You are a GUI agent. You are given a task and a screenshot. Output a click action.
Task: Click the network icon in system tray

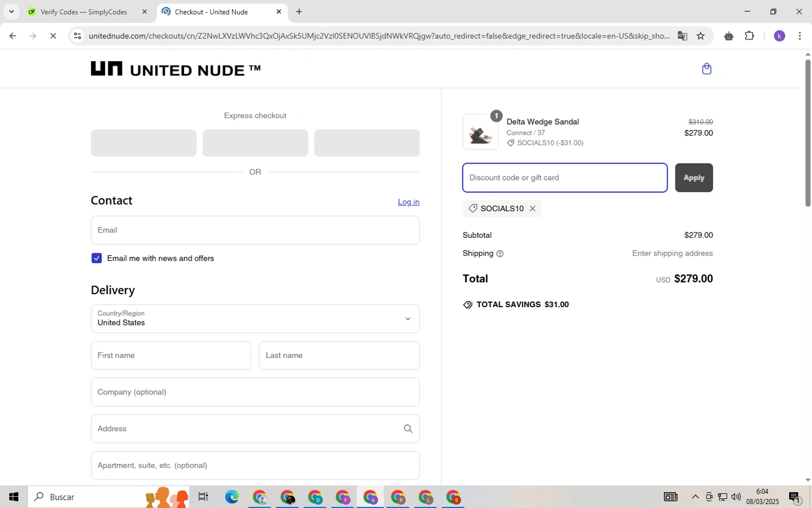click(x=722, y=497)
